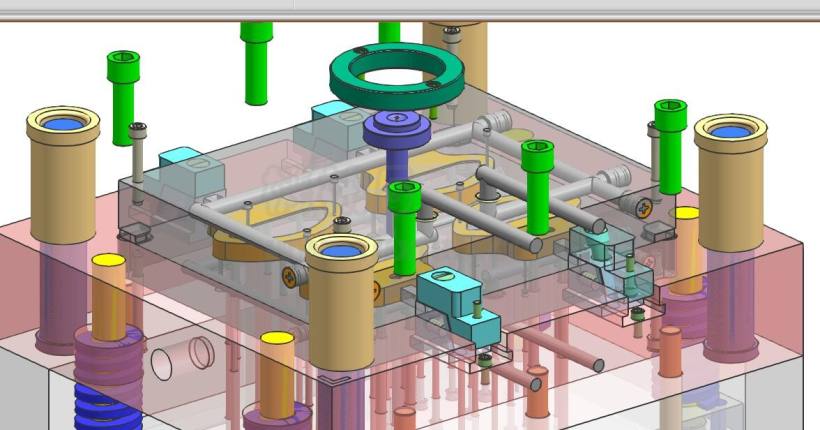Viewport: 820px width, 430px height.
Task: Select the Phillips-head screw on the right side
Action: click(x=643, y=208)
